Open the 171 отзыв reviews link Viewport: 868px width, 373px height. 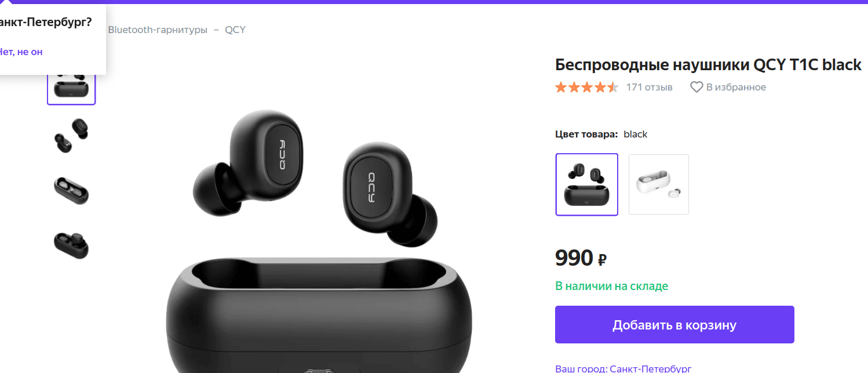(x=649, y=88)
